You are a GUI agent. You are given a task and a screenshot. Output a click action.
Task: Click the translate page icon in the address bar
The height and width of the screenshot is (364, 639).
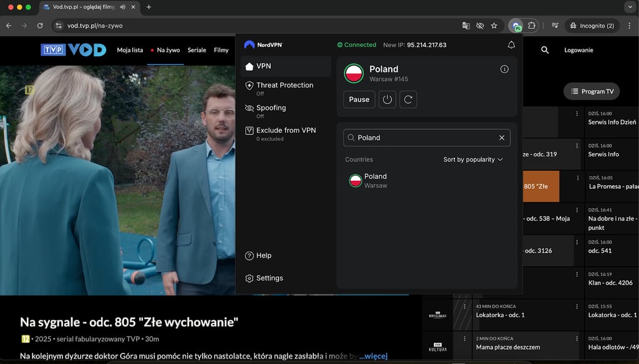point(466,26)
